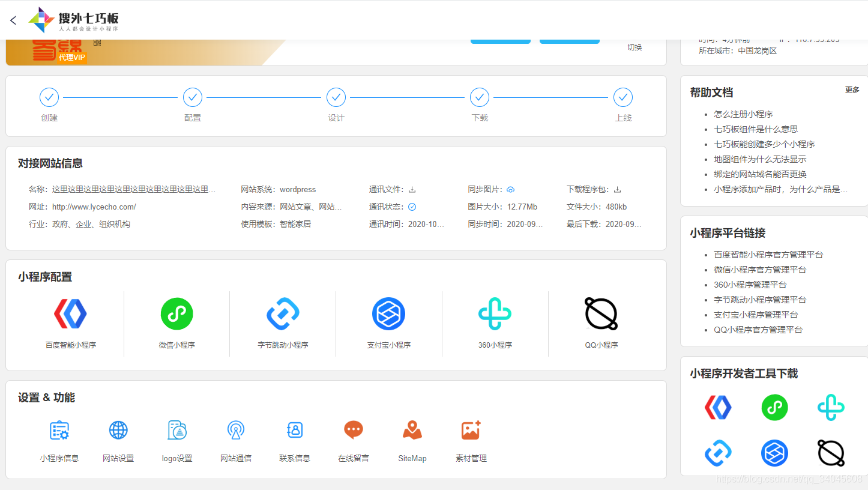Click the 下载程序包 download icon
This screenshot has width=868, height=490.
617,190
